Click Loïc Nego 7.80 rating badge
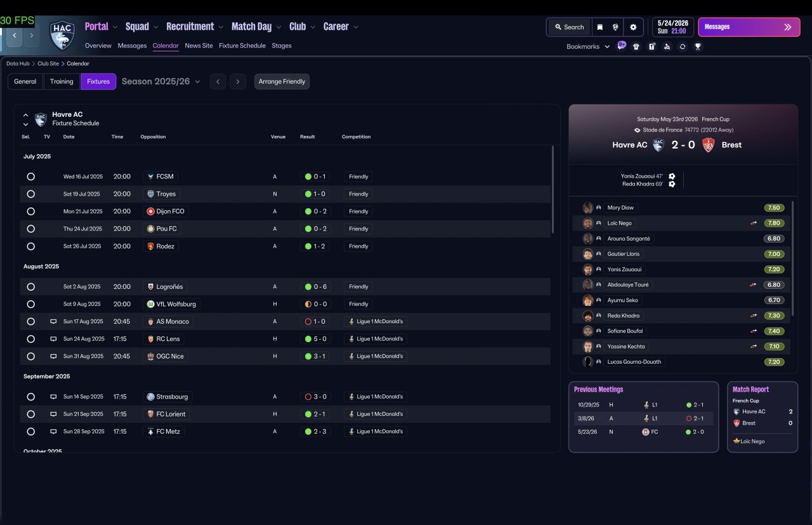 pyautogui.click(x=774, y=223)
